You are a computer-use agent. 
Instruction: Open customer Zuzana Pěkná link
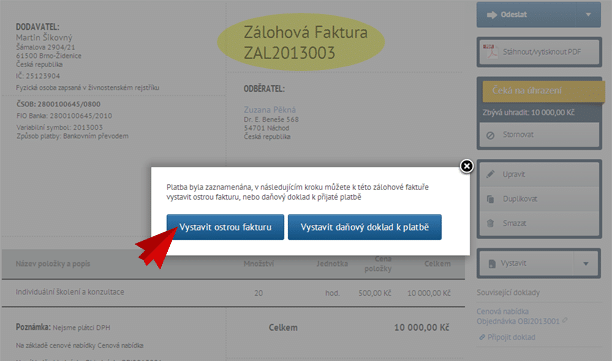point(270,110)
